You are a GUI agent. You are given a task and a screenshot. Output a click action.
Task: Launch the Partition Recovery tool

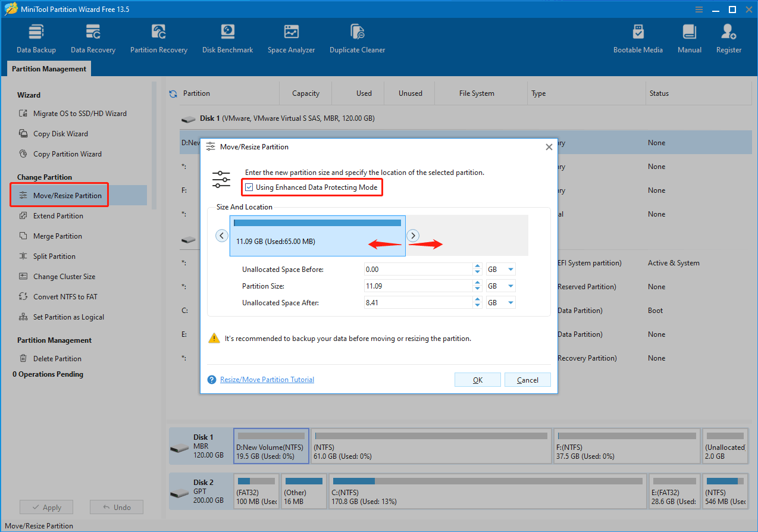pyautogui.click(x=158, y=37)
